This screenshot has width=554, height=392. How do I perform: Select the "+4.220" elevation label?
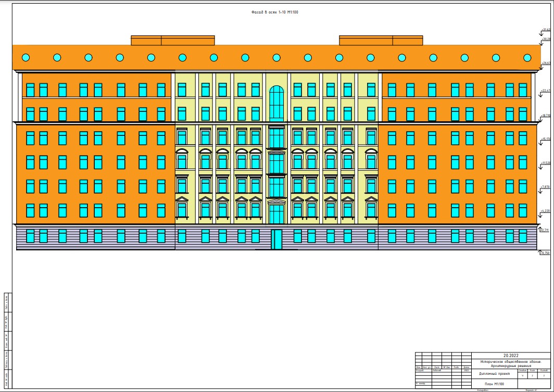click(546, 210)
